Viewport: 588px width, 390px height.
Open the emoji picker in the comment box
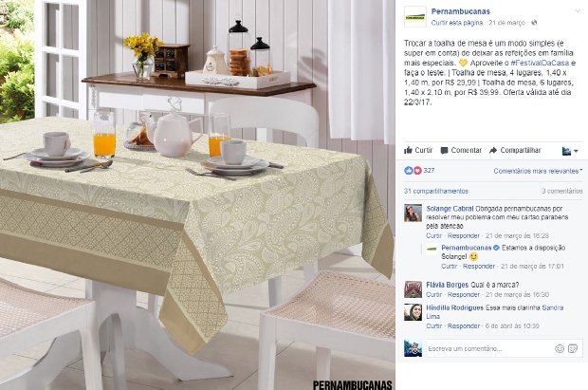560,348
